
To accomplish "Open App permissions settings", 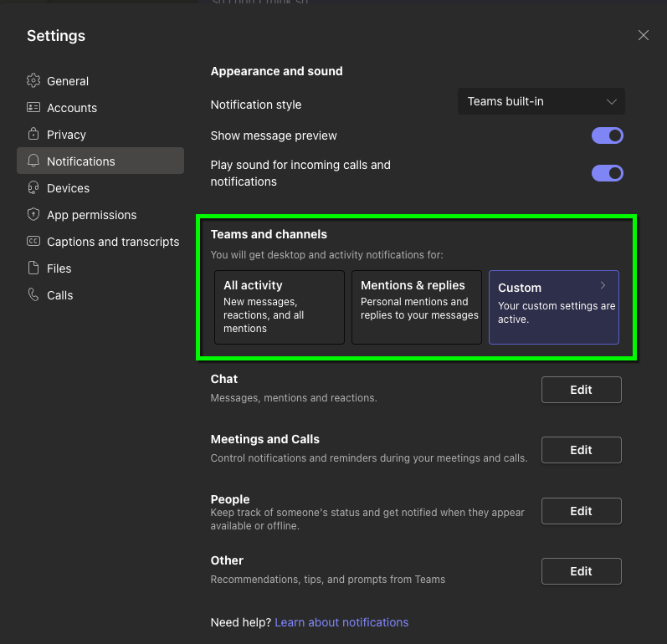I will pos(100,215).
